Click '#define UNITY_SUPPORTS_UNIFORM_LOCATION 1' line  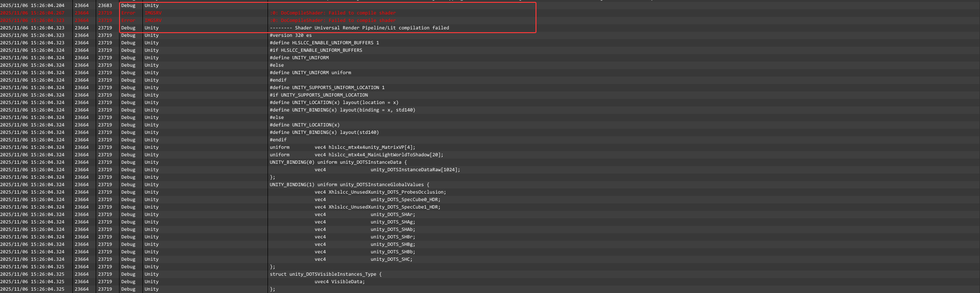[327, 88]
